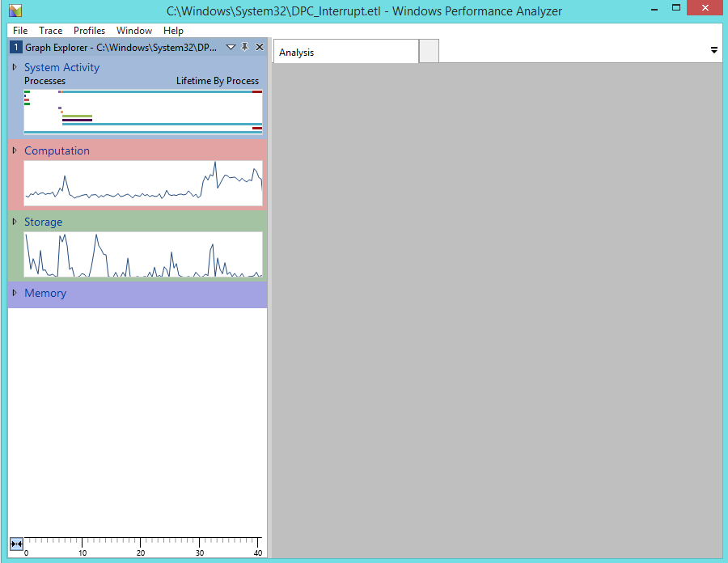Click the Computation CPU graph thumbnail
The width and height of the screenshot is (728, 563).
143,183
